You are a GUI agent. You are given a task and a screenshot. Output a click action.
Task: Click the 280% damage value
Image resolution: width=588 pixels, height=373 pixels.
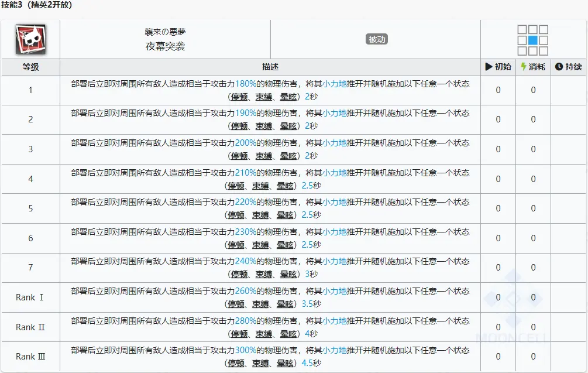coord(246,321)
